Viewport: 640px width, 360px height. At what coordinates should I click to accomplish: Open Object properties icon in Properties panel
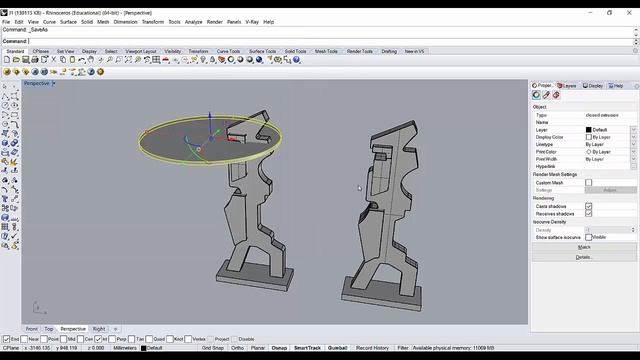click(x=536, y=95)
